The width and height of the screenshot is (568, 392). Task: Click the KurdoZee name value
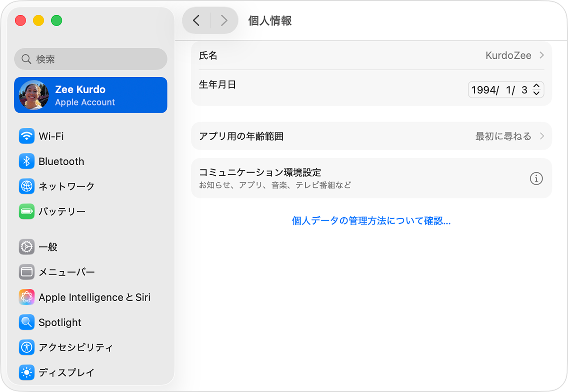click(x=508, y=55)
